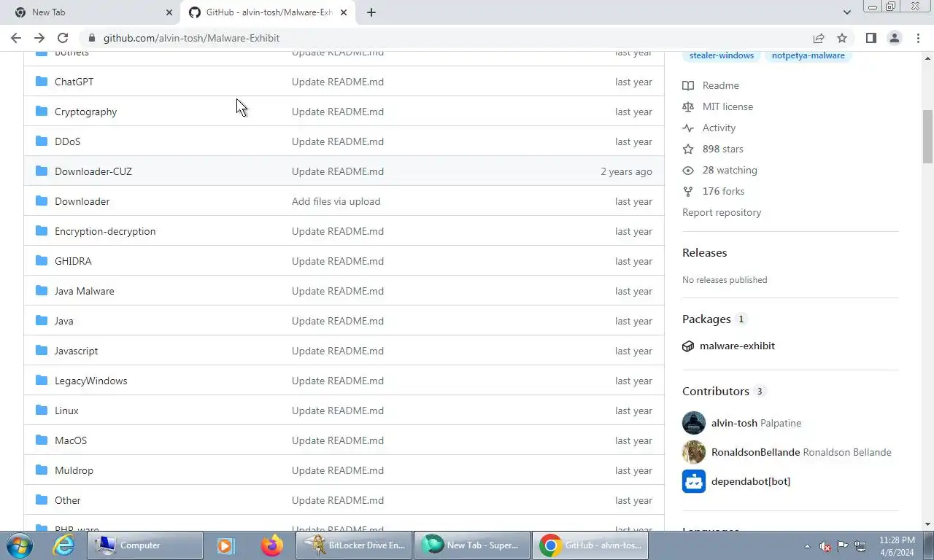Click the MIT license scales icon
934x560 pixels.
click(x=688, y=106)
